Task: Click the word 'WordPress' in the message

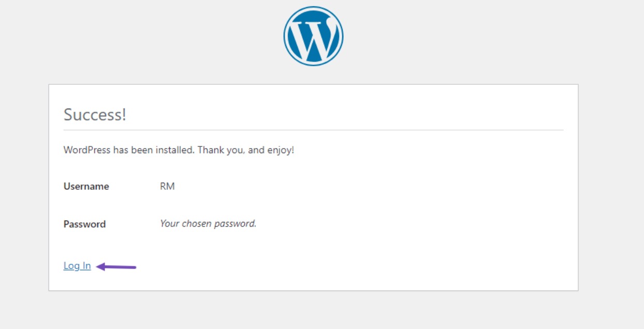Action: point(87,151)
